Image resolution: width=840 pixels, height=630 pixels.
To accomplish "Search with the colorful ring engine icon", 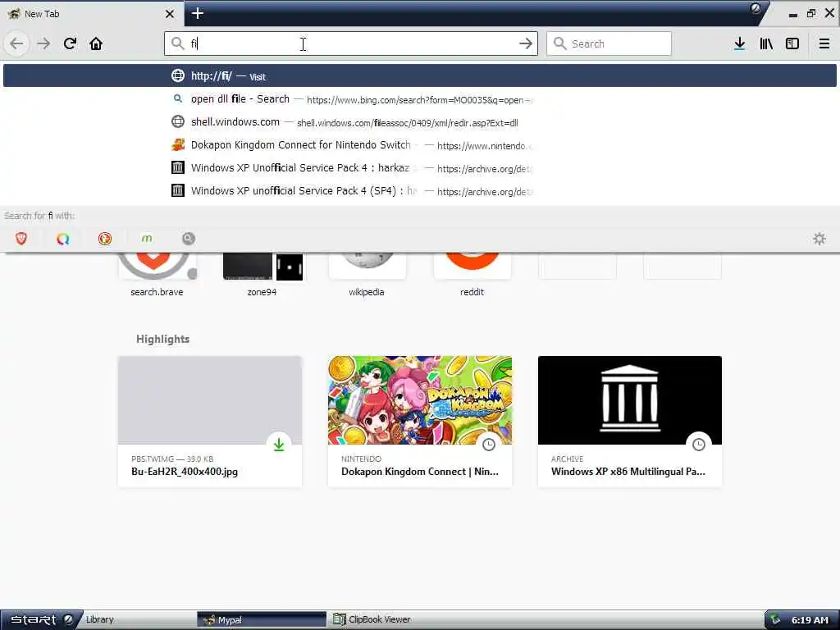I will 63,239.
